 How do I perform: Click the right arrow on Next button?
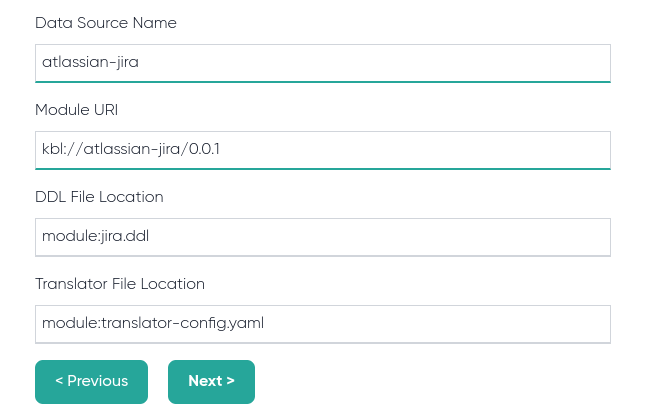pos(230,381)
